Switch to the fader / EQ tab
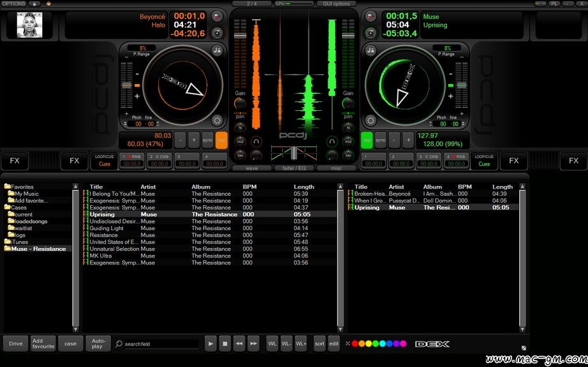The height and width of the screenshot is (367, 588). (294, 168)
